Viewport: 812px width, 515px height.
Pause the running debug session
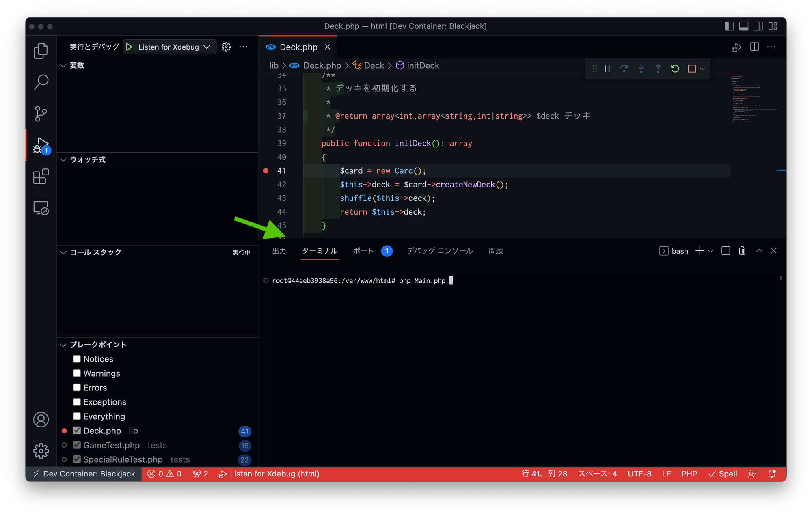[x=607, y=69]
